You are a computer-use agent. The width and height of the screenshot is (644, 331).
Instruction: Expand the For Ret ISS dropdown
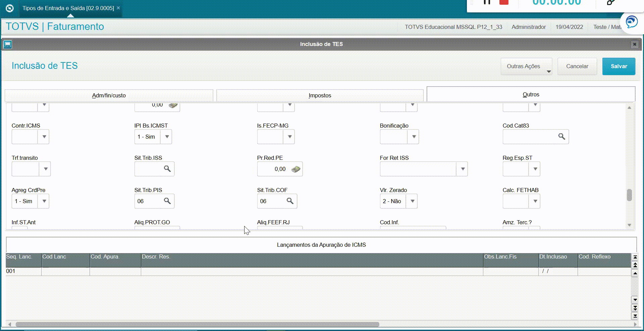click(462, 169)
